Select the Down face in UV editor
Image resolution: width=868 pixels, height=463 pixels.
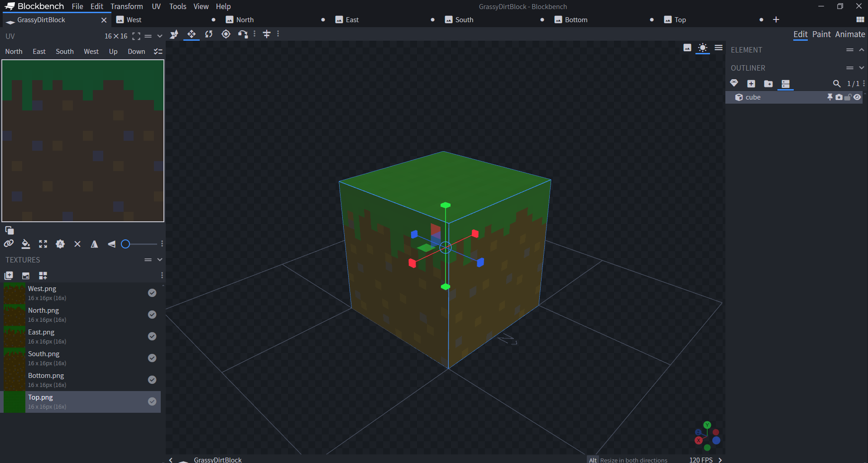136,52
